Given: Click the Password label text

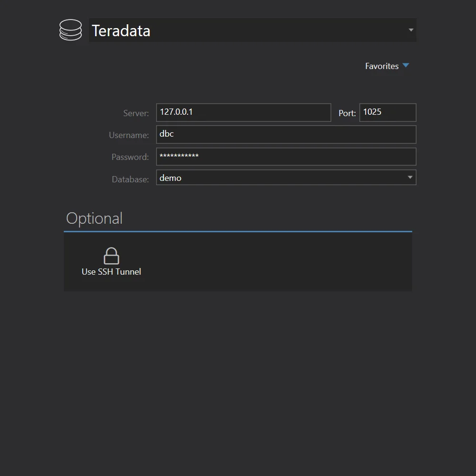Looking at the screenshot, I should point(130,157).
